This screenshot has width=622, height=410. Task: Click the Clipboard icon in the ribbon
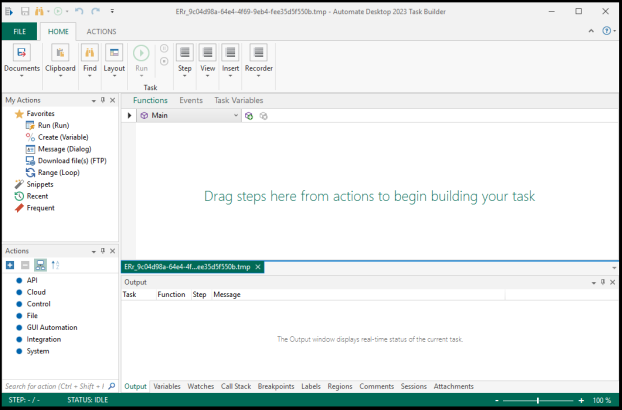pos(60,53)
